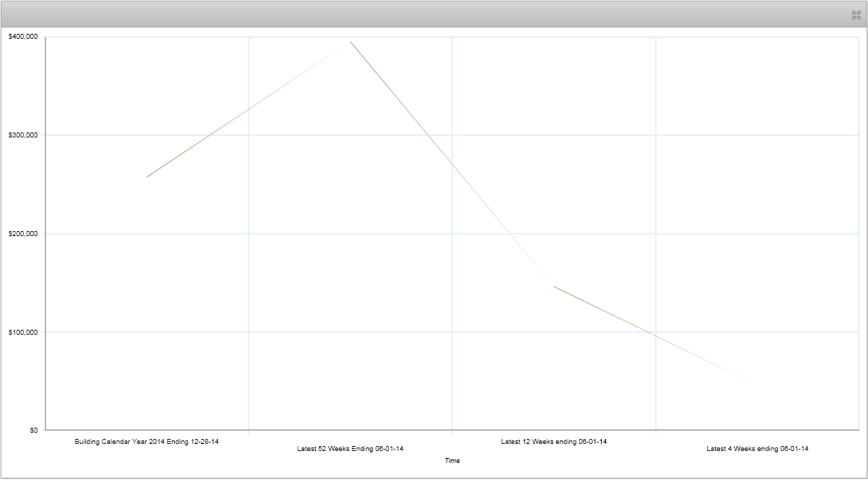Click the "Building Calendar Year 2014 Ending 12-28-14" label
The image size is (868, 482).
coord(147,442)
